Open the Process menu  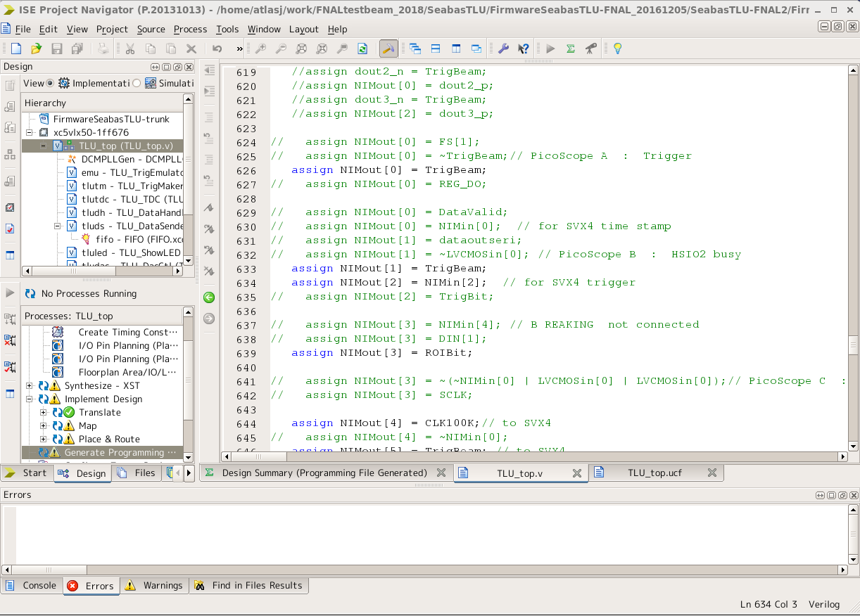click(190, 29)
